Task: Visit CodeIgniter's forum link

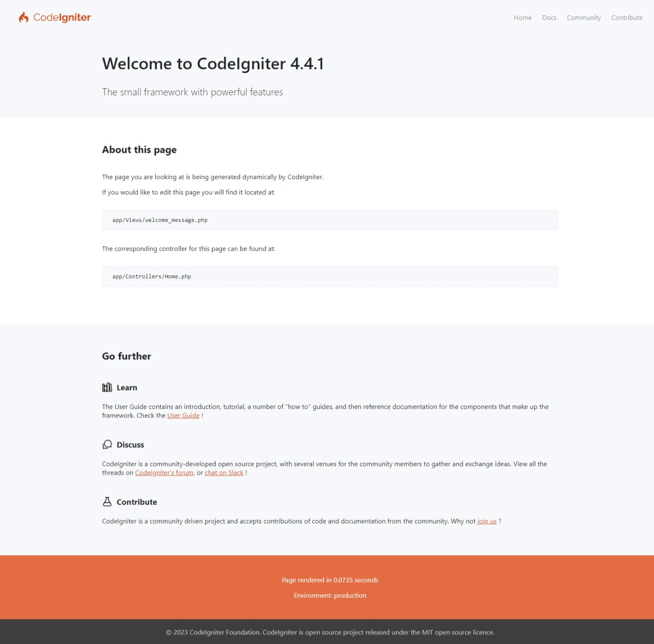Action: pos(164,473)
